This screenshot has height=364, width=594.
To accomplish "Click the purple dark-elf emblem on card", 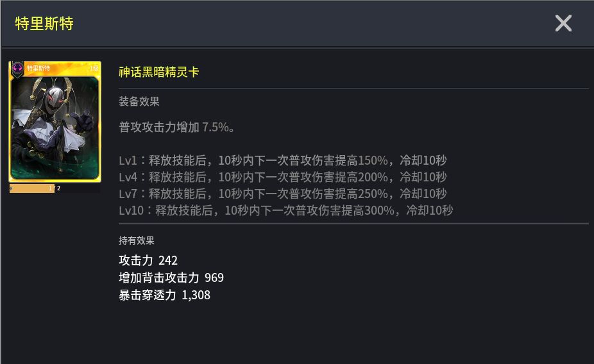I will pyautogui.click(x=17, y=69).
